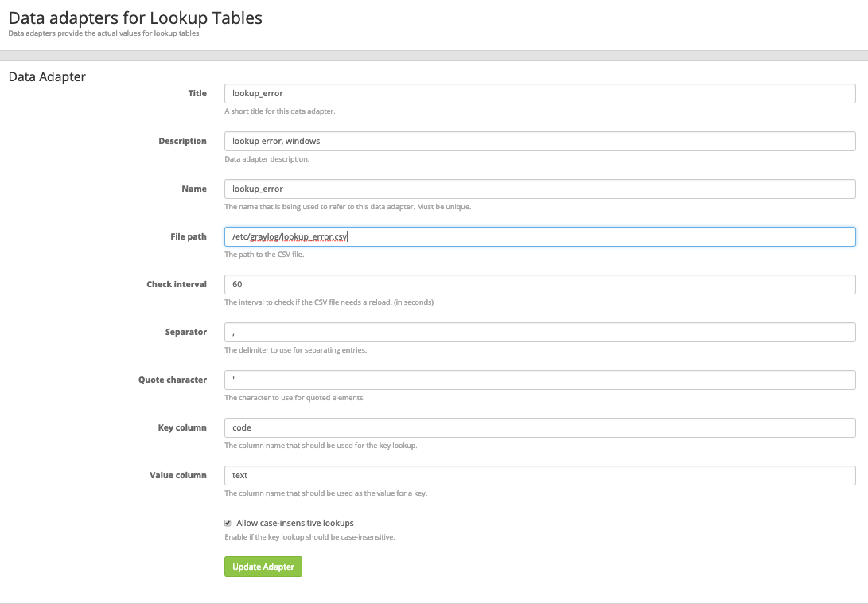
Task: Click the gray divider bar below the page header
Action: pos(434,53)
